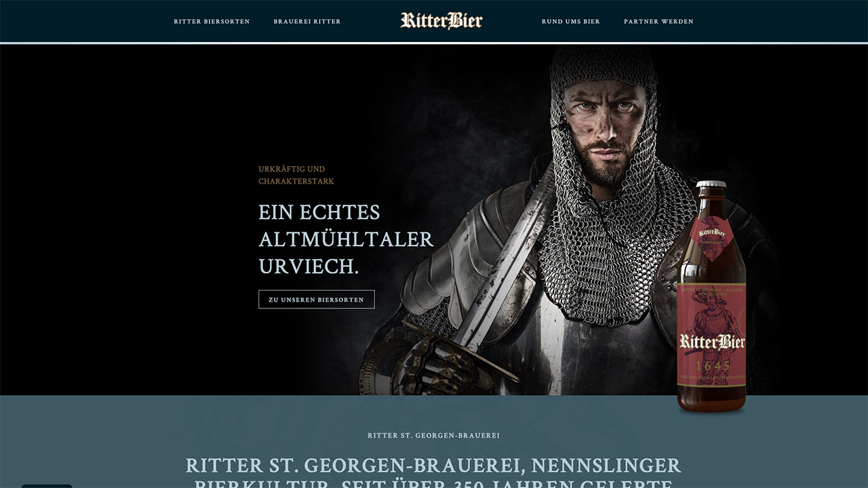Click the Zu unseren Biersorten button
Viewport: 868px width, 488px height.
pyautogui.click(x=316, y=300)
